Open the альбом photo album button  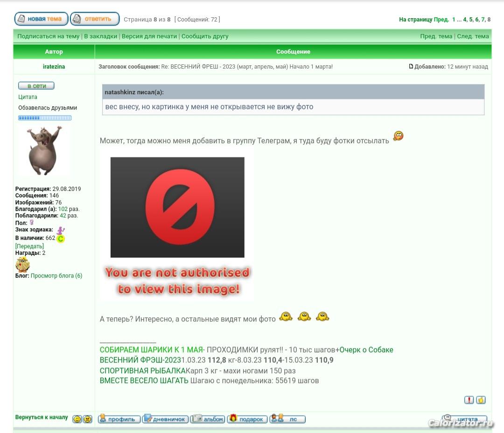208,419
